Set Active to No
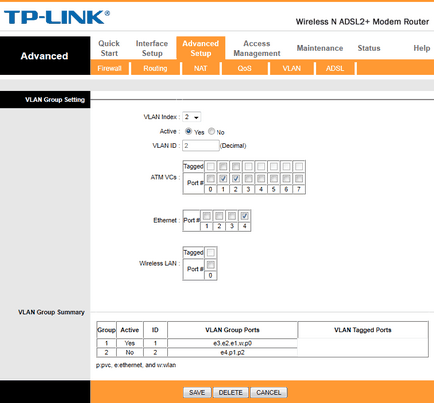The image size is (434, 403). point(211,131)
